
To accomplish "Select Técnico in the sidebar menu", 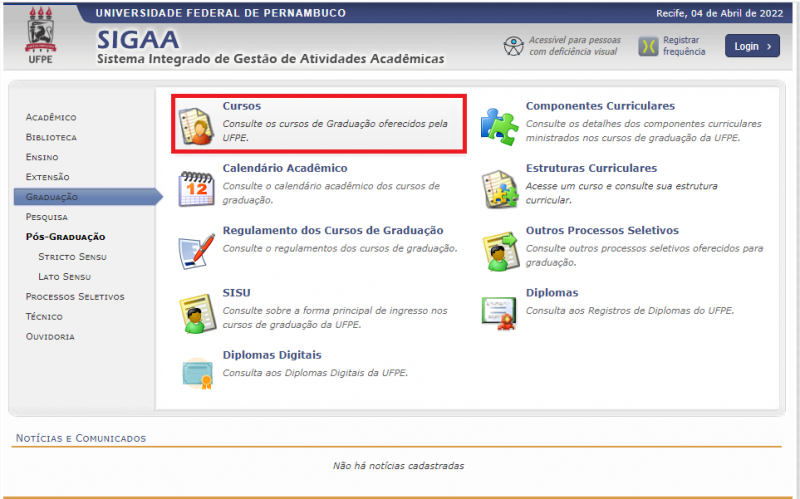I will tap(44, 316).
